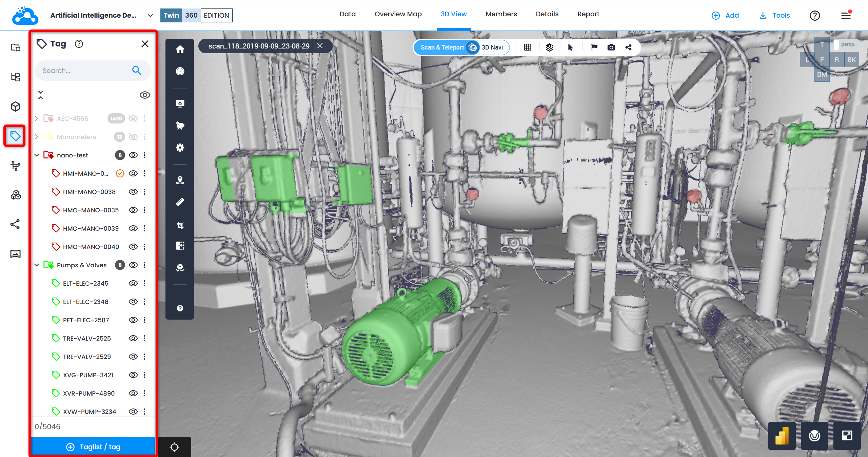The image size is (868, 457).
Task: Open the Tag panel from left sidebar
Action: tap(15, 136)
